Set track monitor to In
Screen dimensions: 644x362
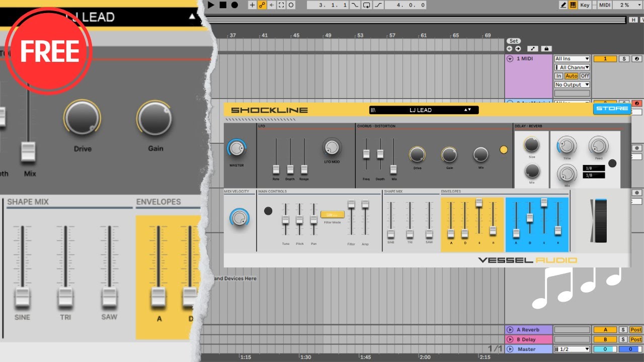click(558, 76)
